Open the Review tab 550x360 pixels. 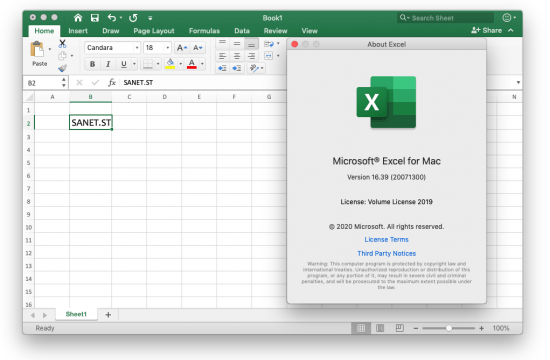276,31
